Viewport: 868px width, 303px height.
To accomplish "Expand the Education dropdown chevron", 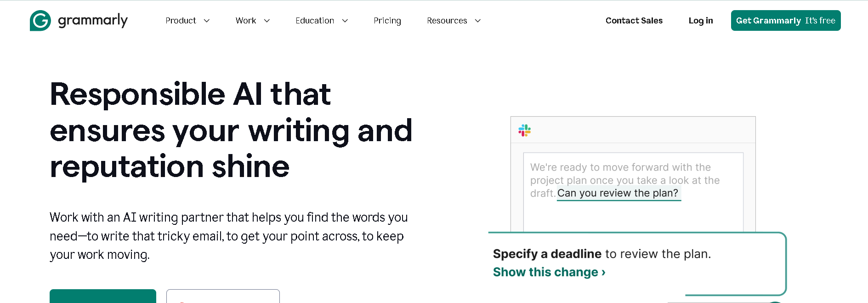I will pos(345,21).
